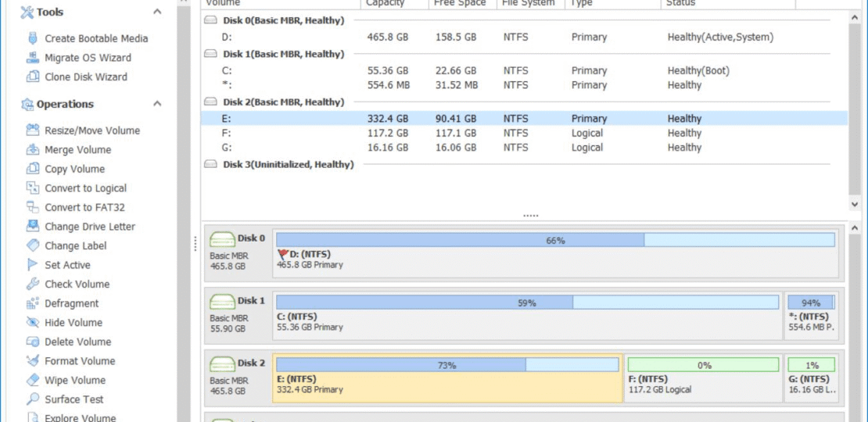Click the Merge Volume icon
868x422 pixels.
coord(33,150)
